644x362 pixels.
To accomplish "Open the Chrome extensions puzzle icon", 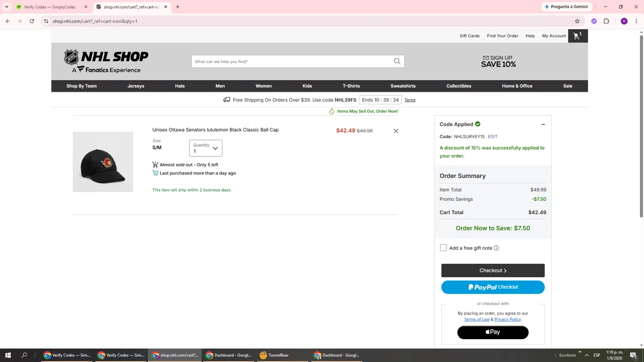I will pos(606,21).
